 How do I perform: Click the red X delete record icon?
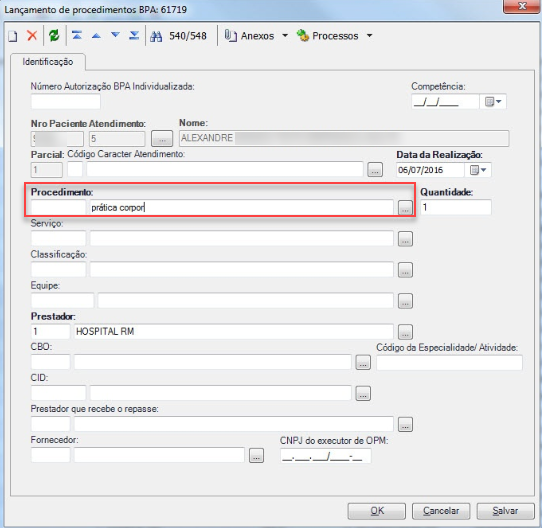click(x=32, y=36)
